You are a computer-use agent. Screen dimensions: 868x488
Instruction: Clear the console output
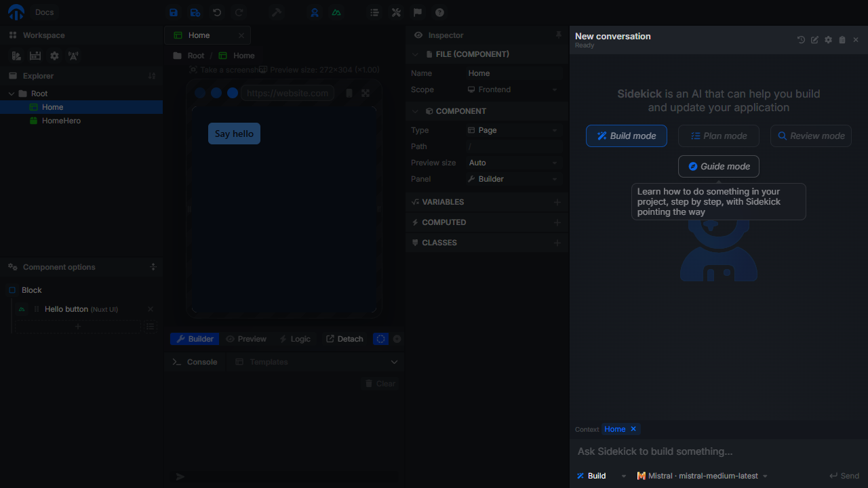(x=380, y=384)
